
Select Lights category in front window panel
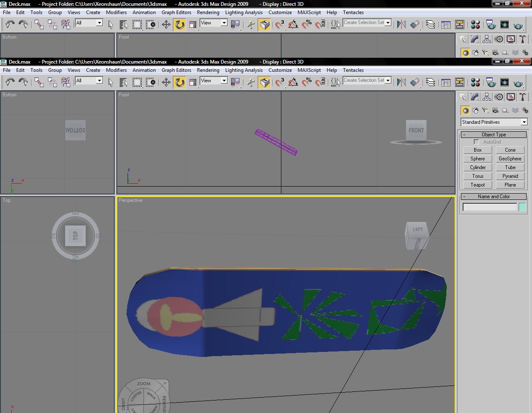click(485, 111)
